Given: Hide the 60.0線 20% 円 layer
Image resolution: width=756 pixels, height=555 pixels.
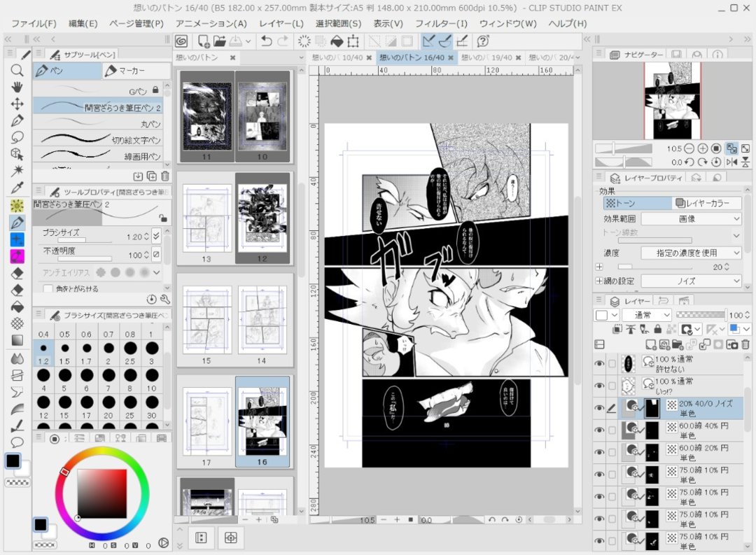Looking at the screenshot, I should coord(599,452).
